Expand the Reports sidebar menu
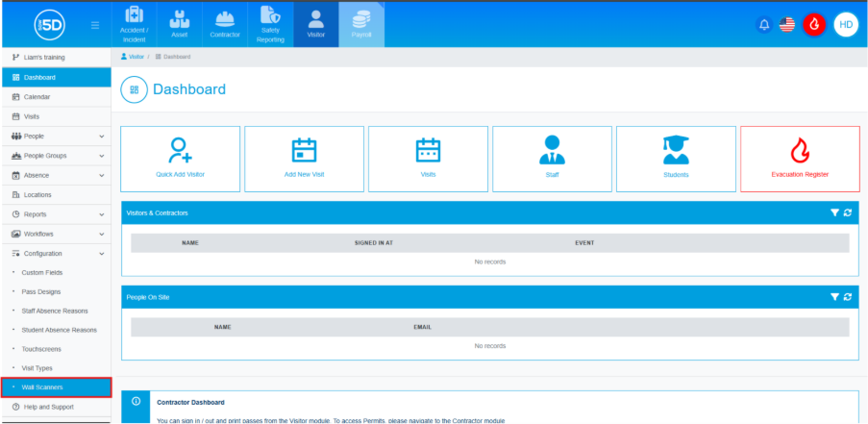Image resolution: width=868 pixels, height=424 pixels. [x=56, y=214]
